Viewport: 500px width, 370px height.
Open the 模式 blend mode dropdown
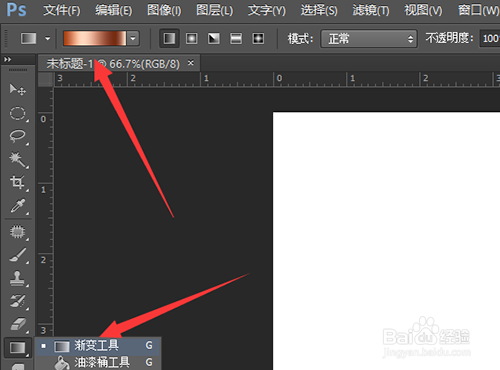tap(369, 39)
